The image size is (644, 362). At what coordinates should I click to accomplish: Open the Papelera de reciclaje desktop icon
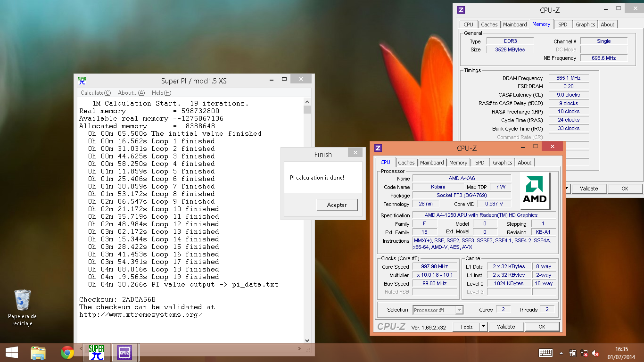pos(22,308)
